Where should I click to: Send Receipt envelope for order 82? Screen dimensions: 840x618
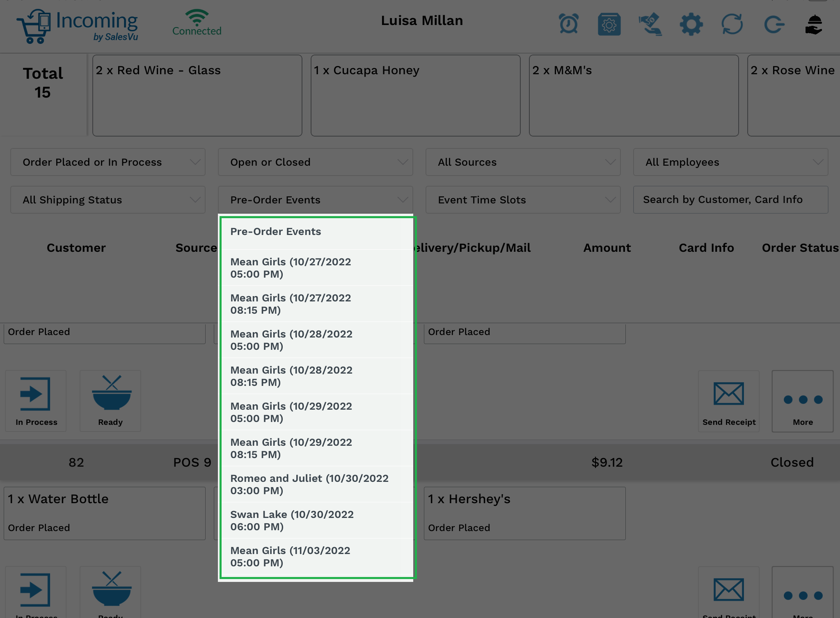[729, 592]
